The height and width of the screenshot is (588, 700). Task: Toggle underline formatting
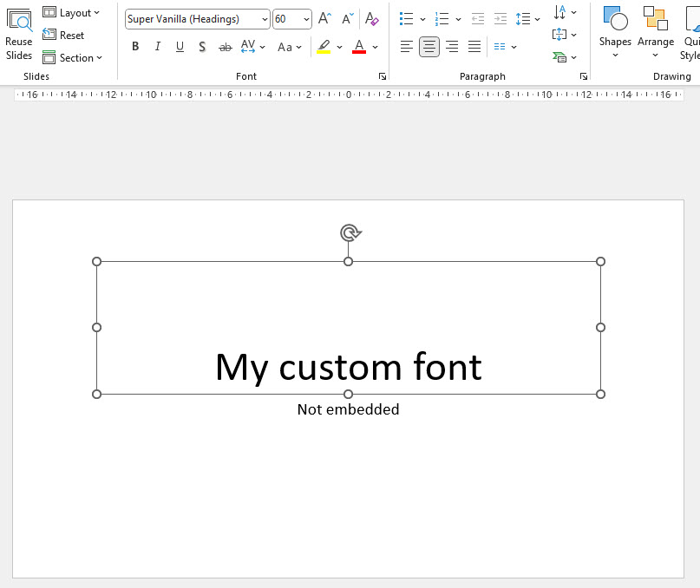pyautogui.click(x=180, y=47)
